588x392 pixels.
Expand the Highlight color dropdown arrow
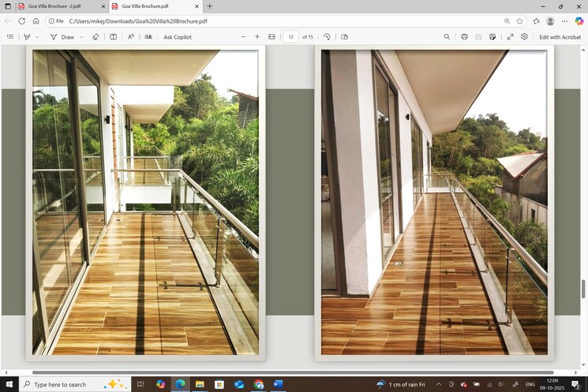[x=36, y=37]
